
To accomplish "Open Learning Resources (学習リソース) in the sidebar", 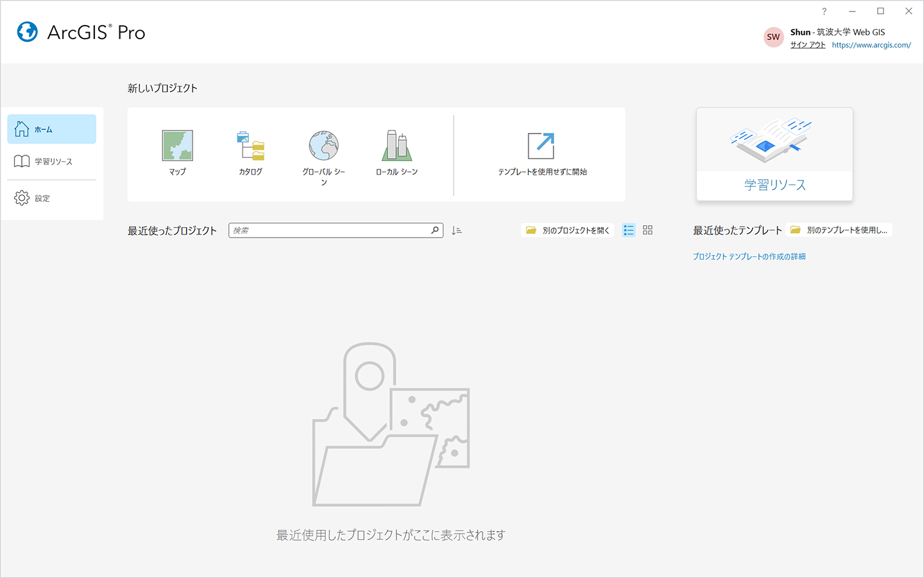I will tap(52, 161).
